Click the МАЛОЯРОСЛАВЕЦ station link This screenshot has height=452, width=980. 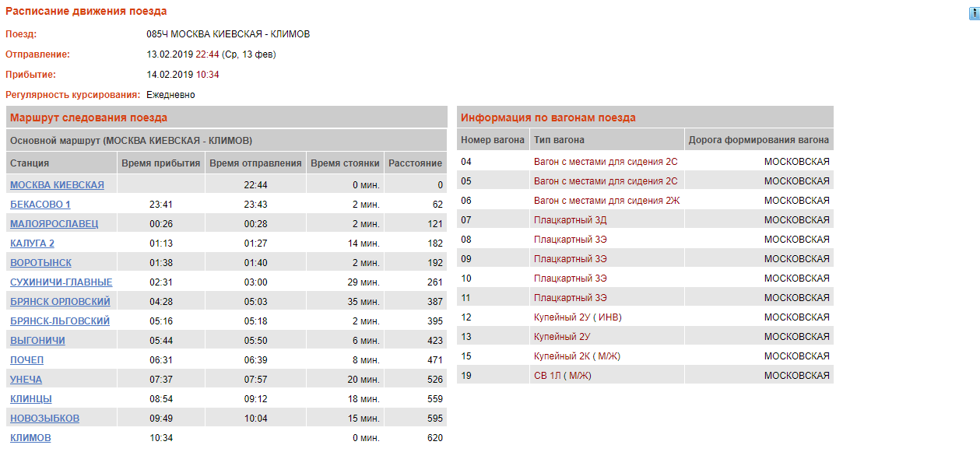(54, 224)
